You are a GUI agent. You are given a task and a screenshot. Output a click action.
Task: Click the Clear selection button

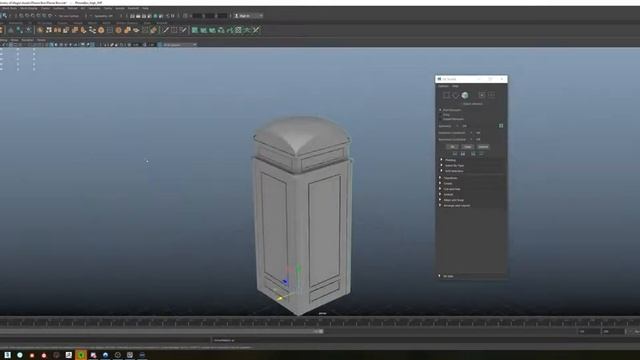(x=468, y=147)
